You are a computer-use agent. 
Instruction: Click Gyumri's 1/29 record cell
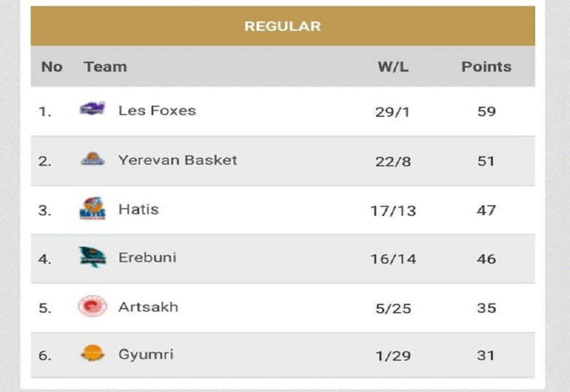[393, 356]
